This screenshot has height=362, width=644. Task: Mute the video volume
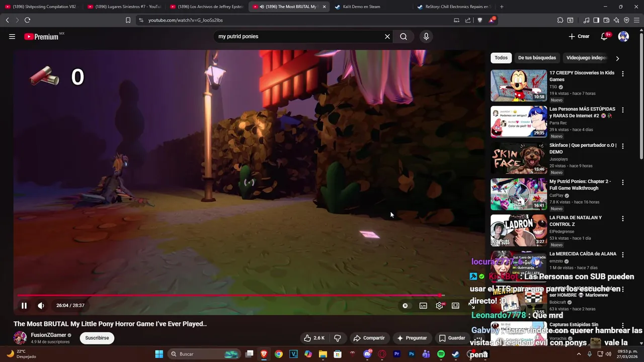coord(41,306)
